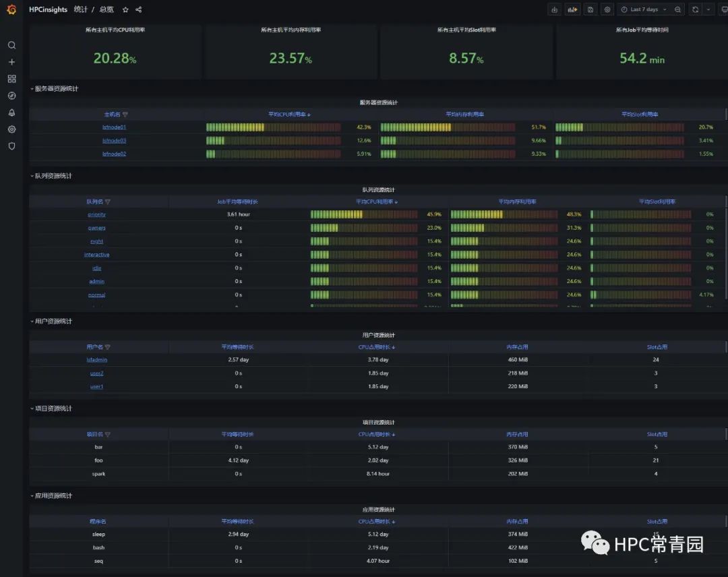Sort servers by 平均Slot利用率 column
This screenshot has width=728, height=577.
point(640,114)
